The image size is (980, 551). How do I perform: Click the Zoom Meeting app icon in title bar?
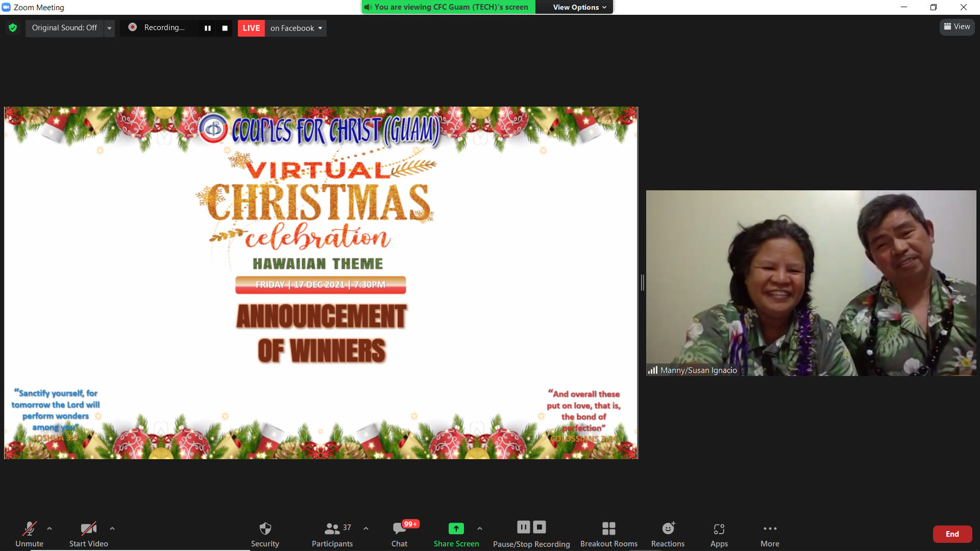coord(6,7)
